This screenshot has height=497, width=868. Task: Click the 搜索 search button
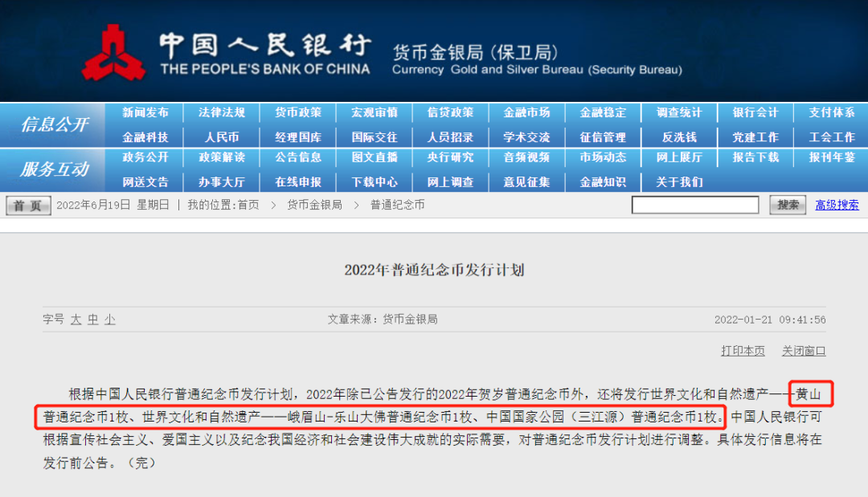click(788, 205)
